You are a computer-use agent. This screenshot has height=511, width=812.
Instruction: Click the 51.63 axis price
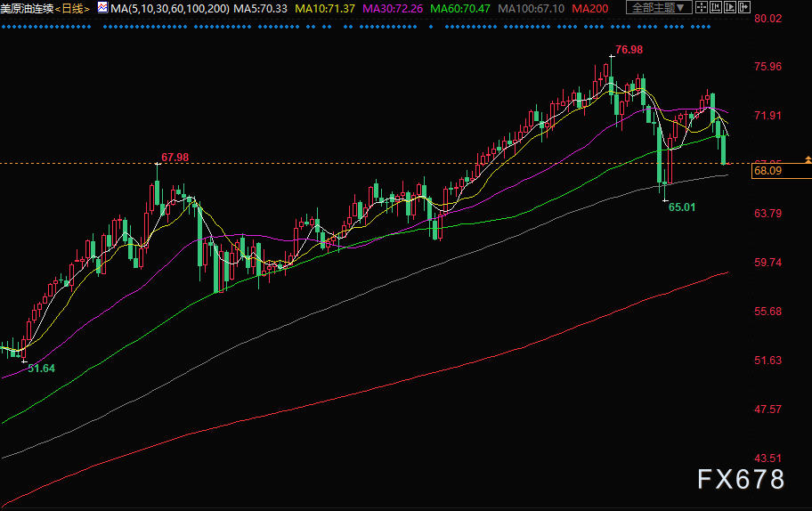[x=768, y=360]
